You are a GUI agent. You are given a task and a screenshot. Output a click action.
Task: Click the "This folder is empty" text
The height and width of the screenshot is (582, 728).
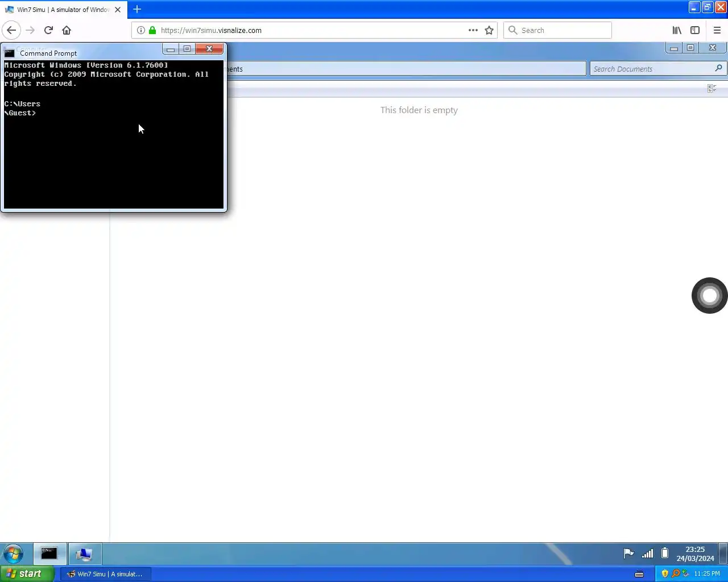click(419, 110)
